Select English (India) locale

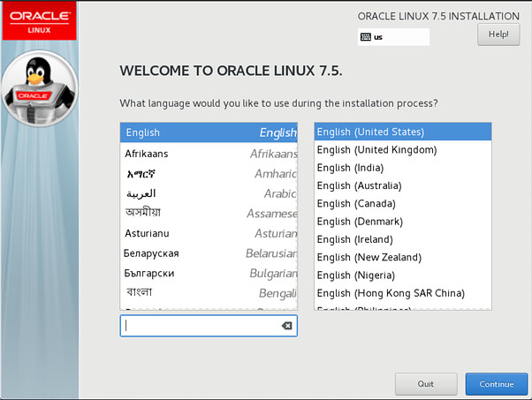[x=403, y=168]
